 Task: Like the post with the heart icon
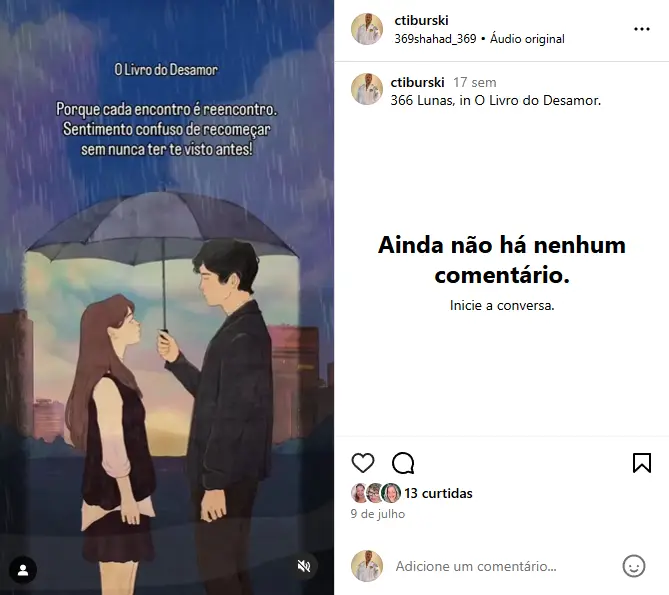coord(363,463)
